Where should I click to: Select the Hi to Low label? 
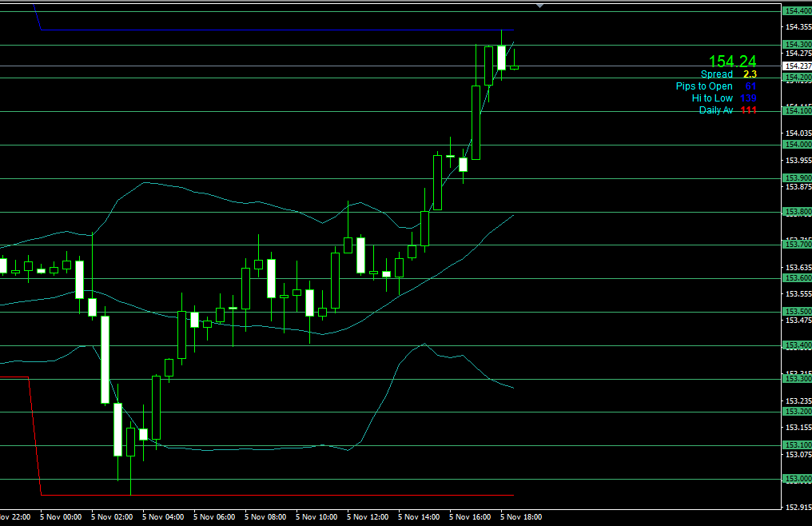[x=712, y=98]
